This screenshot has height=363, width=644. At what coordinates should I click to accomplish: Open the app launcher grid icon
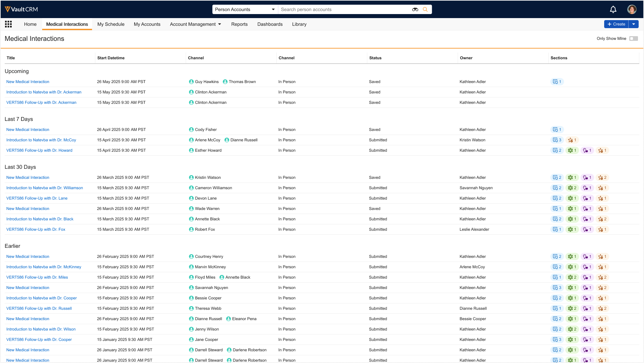[x=8, y=24]
